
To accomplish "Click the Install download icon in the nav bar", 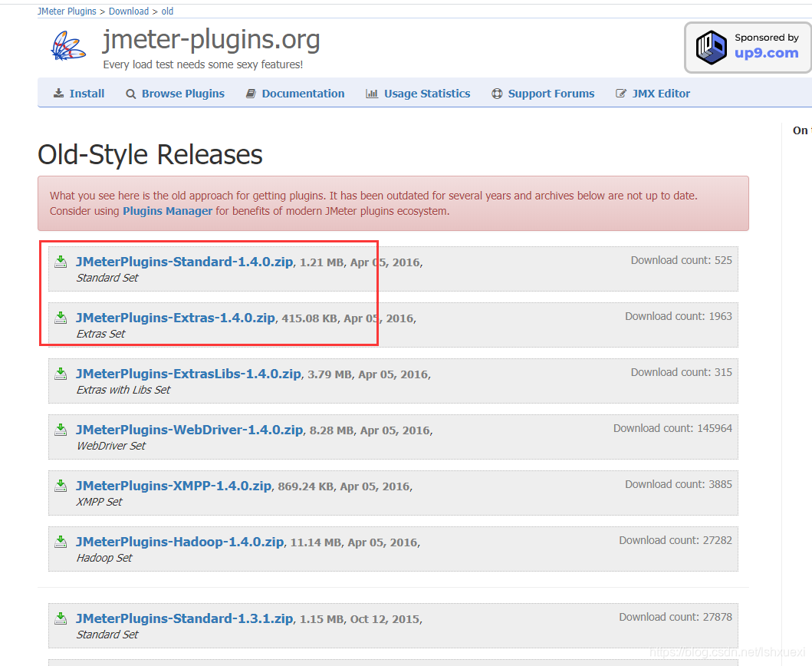I will (59, 94).
